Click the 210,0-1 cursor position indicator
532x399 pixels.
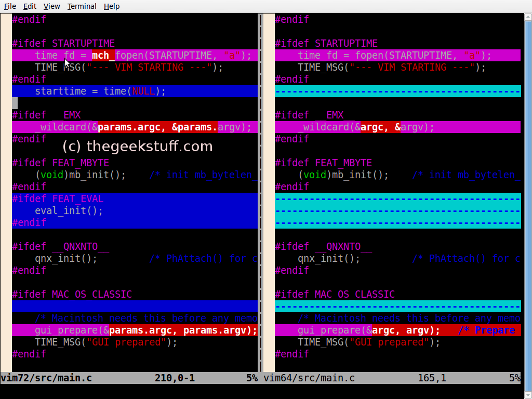pyautogui.click(x=175, y=378)
